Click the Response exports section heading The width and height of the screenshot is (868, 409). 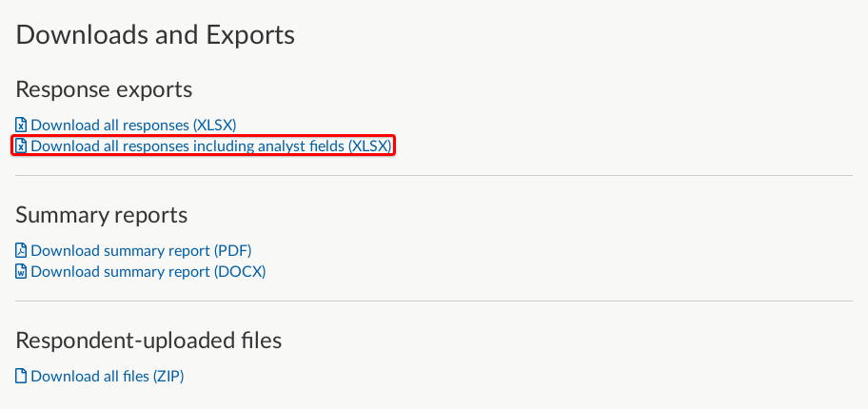[104, 89]
